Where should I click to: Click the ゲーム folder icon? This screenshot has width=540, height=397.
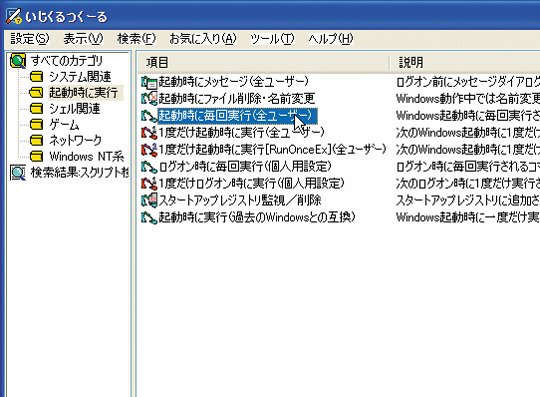coord(37,124)
